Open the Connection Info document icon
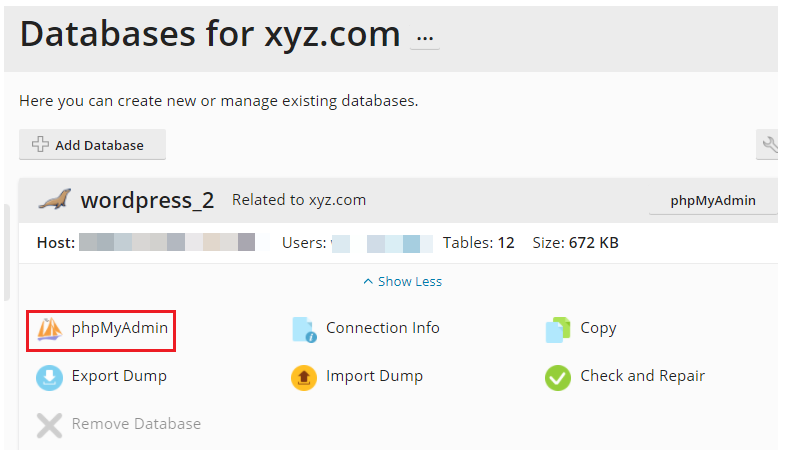This screenshot has height=450, width=787. [x=303, y=329]
